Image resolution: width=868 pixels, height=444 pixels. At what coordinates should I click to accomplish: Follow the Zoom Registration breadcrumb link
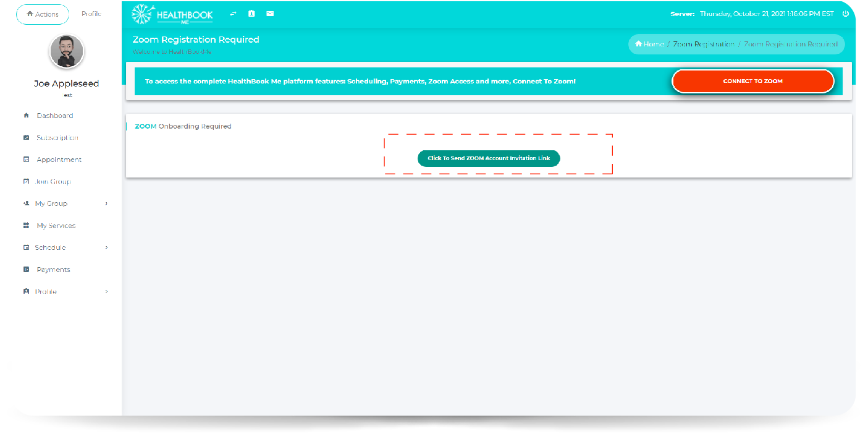704,44
